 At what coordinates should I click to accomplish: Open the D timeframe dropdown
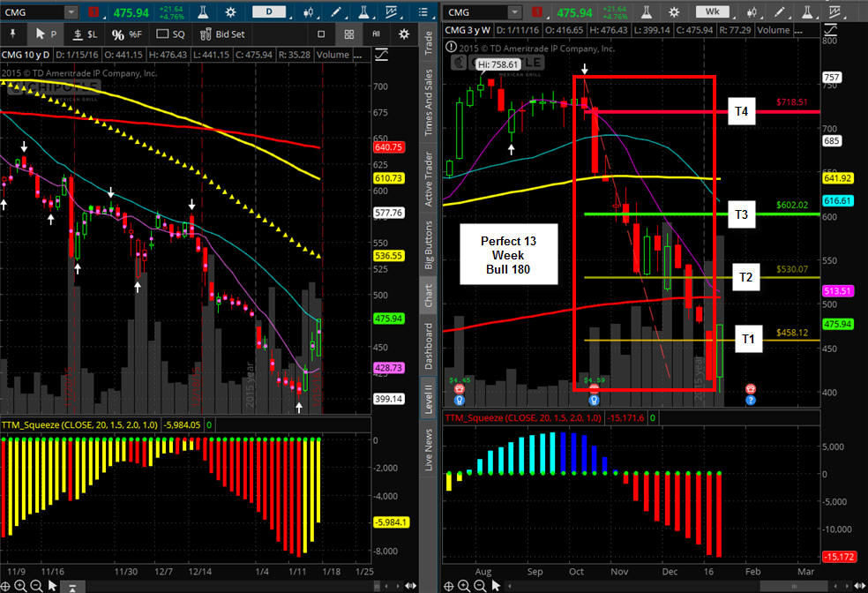269,11
